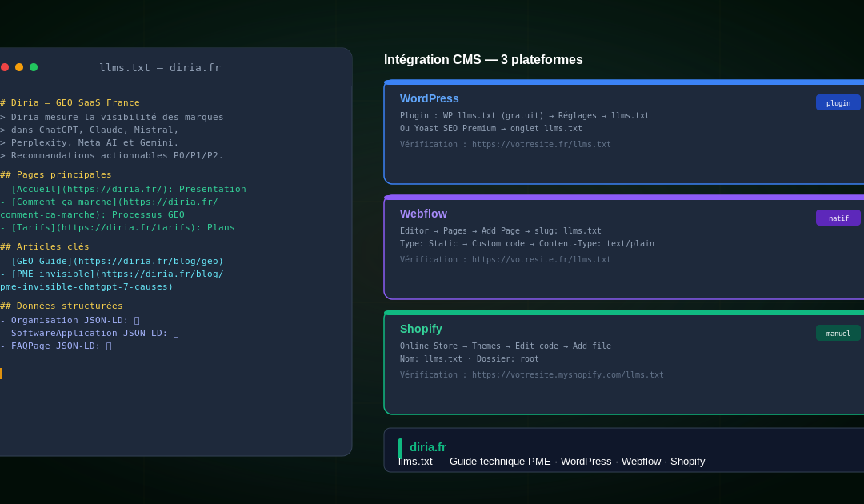Viewport: 864px width, 504px height.
Task: Click the line dans ChatGPT, Claude, Mistral
Action: (90, 130)
